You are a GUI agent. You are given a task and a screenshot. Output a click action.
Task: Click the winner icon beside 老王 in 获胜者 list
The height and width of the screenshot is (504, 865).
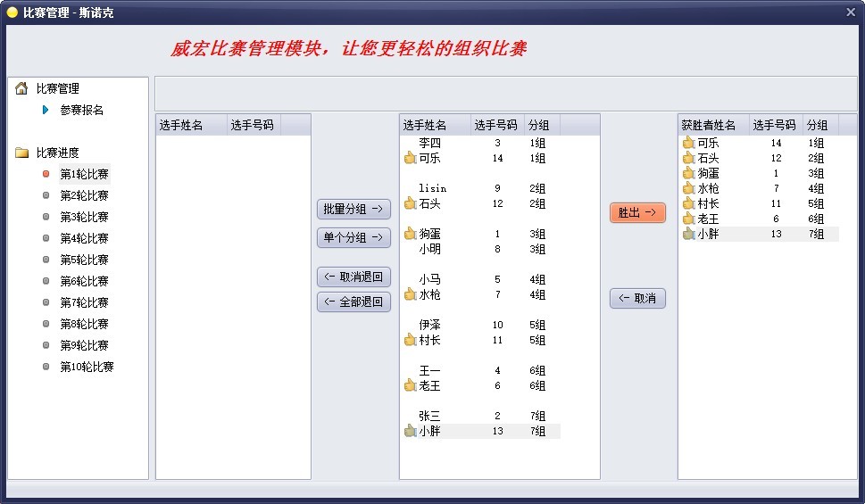[688, 219]
